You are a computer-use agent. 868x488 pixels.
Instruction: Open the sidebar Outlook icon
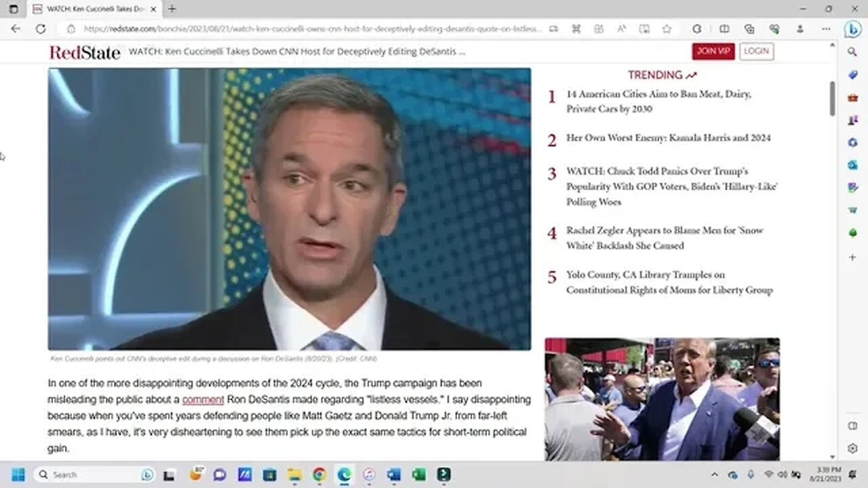pos(852,165)
